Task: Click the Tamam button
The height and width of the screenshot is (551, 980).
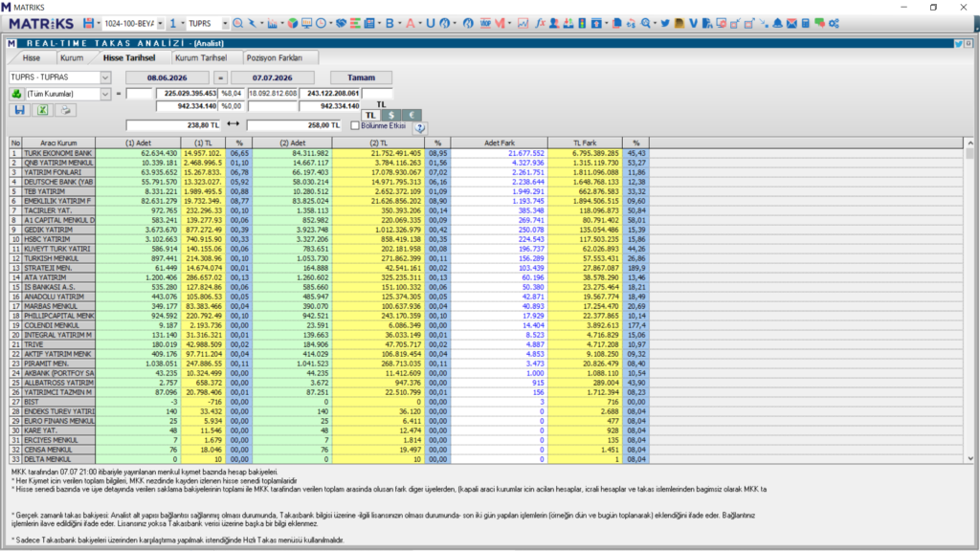Action: pyautogui.click(x=361, y=77)
